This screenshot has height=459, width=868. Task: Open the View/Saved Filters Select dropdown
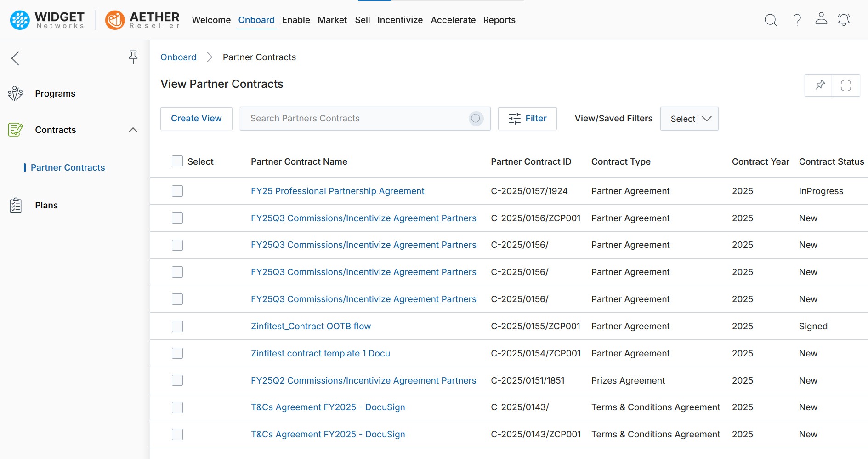click(689, 119)
